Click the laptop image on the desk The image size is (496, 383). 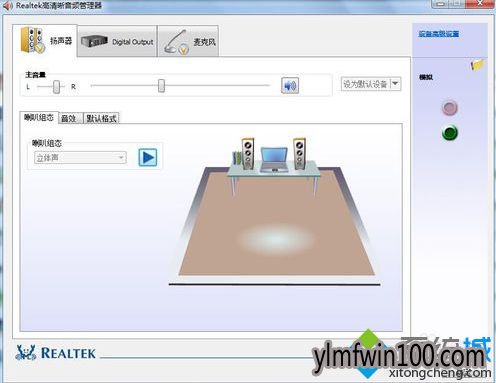(274, 160)
